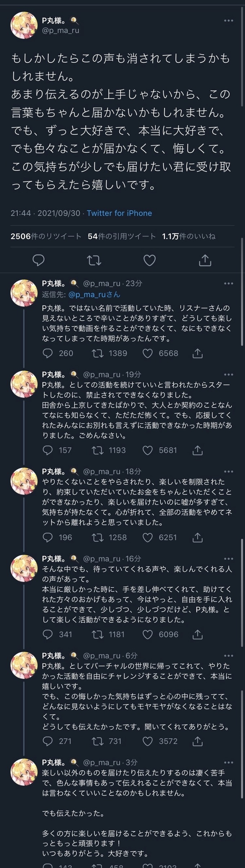The image size is (245, 868).
Task: Open more options on the main tweet
Action: [x=228, y=21]
